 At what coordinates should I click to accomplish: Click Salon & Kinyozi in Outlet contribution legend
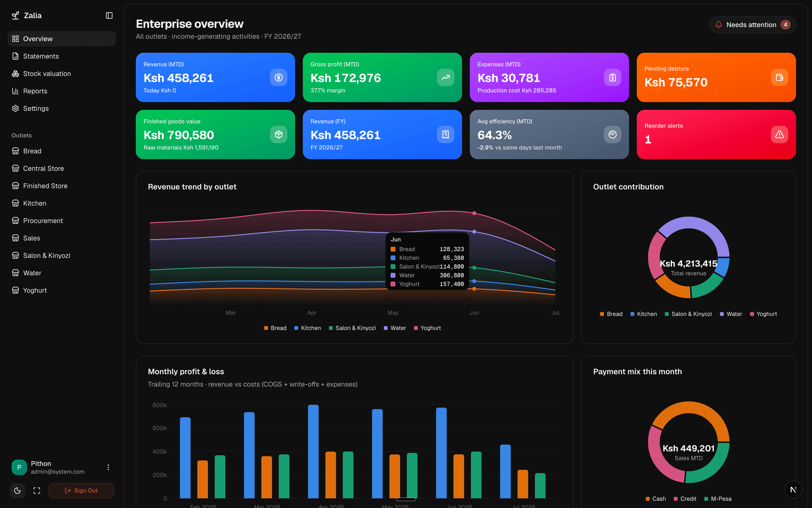tap(688, 314)
